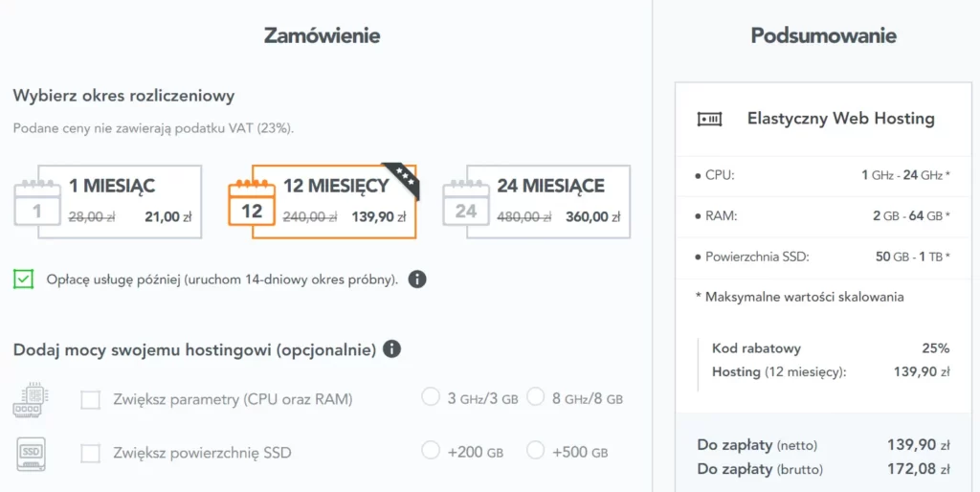Click the Kod rabatowy discount line
This screenshot has height=492, width=980.
coord(831,348)
